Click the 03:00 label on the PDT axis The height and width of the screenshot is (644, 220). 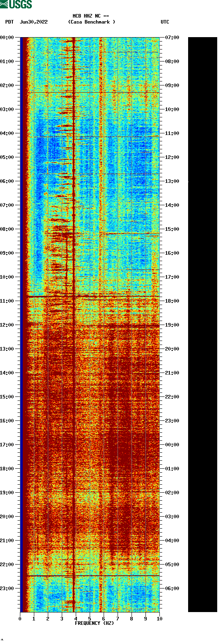(x=7, y=109)
